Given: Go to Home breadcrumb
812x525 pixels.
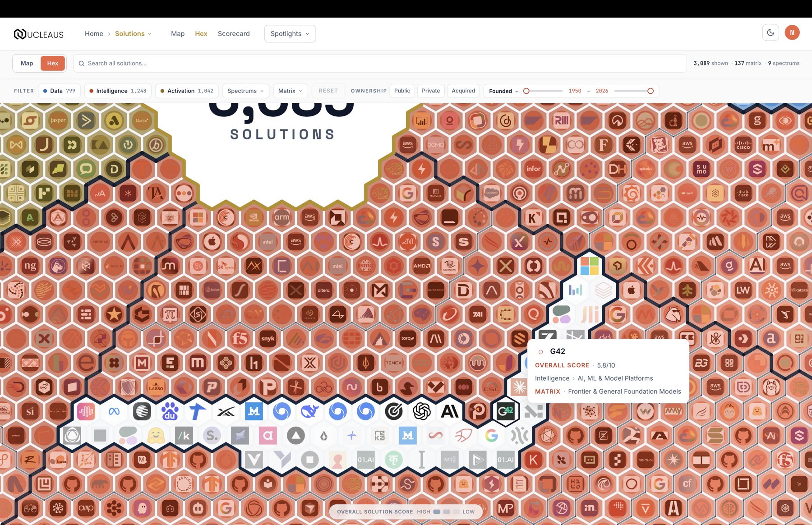Looking at the screenshot, I should tap(94, 34).
